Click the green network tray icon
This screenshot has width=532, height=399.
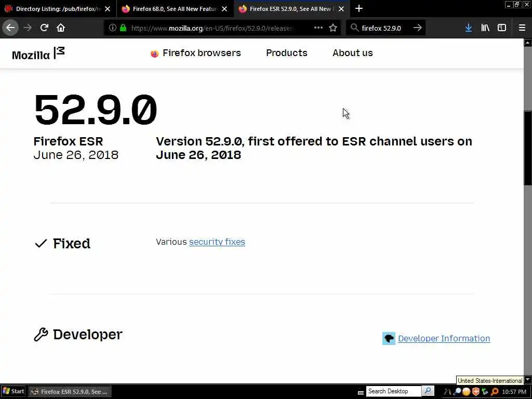485,392
